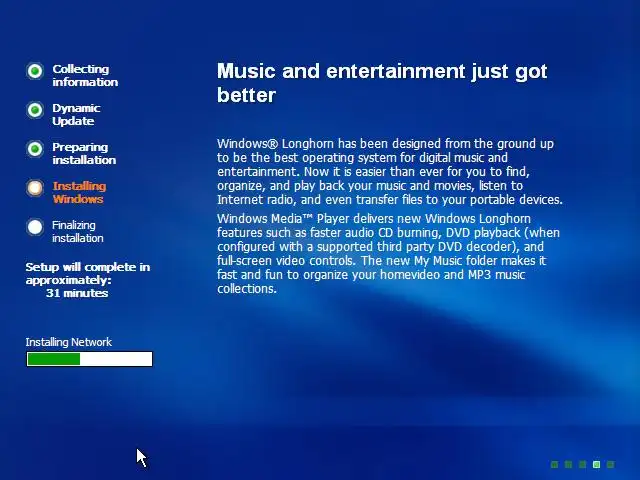The height and width of the screenshot is (480, 640).
Task: Click the fifth slide indicator square
Action: (610, 464)
